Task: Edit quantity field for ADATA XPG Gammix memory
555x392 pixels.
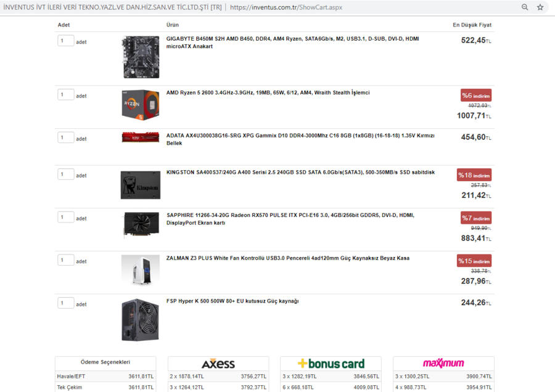Action: [66, 137]
